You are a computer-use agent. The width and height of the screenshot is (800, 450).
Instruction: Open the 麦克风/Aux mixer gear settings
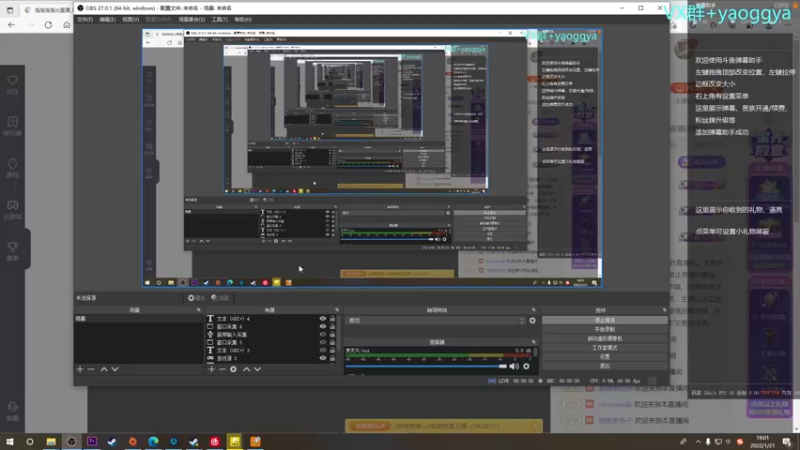click(526, 366)
